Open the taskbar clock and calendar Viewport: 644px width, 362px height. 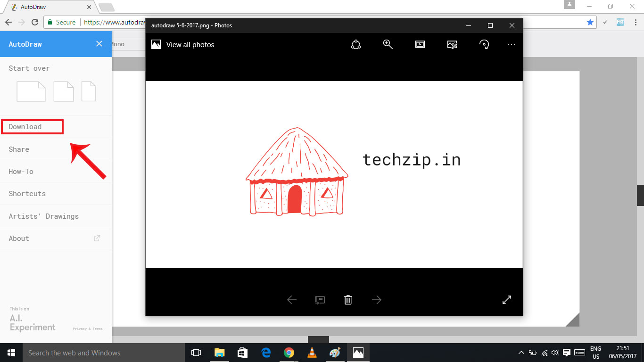coord(623,353)
